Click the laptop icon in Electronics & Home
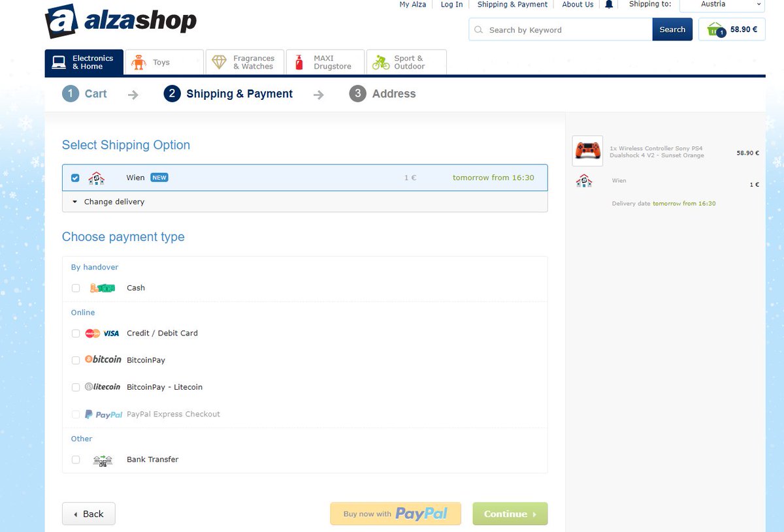 (x=59, y=63)
